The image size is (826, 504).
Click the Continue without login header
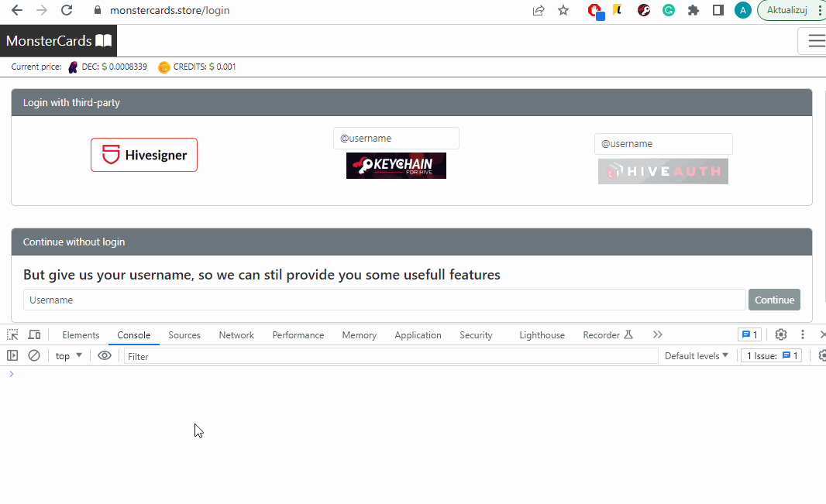pyautogui.click(x=411, y=242)
